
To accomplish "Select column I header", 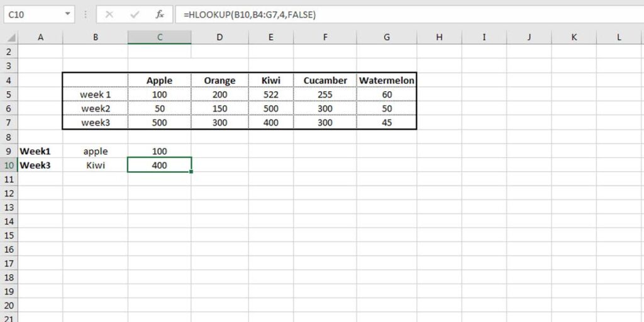I will [x=484, y=37].
